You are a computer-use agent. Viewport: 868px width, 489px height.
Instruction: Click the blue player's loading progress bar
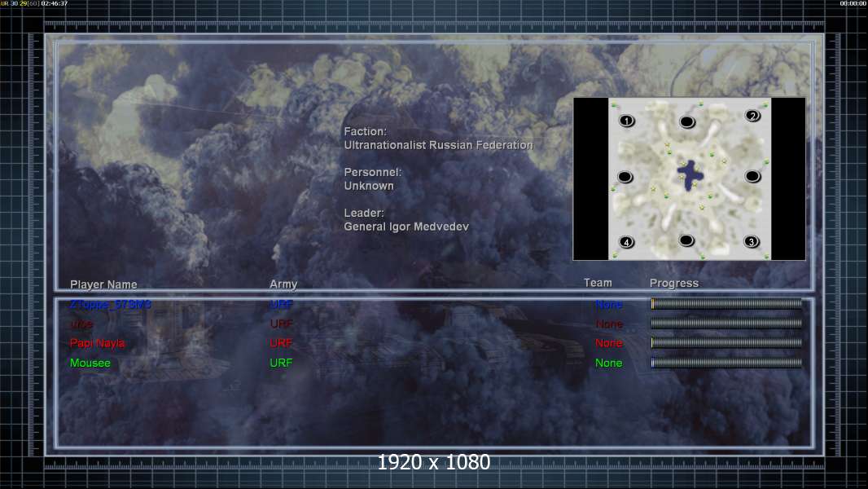(x=726, y=303)
